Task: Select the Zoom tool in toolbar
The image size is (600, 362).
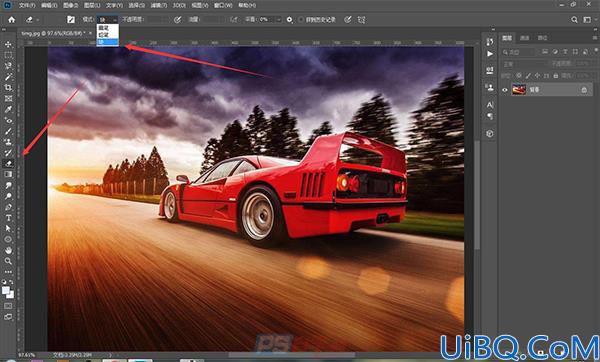Action: point(8,261)
